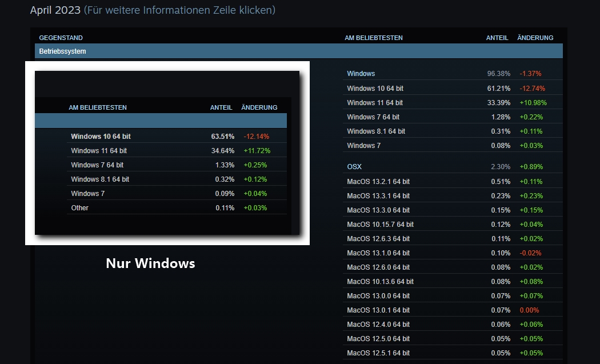Click the MacOS 13.2.1 64 bit label

378,181
